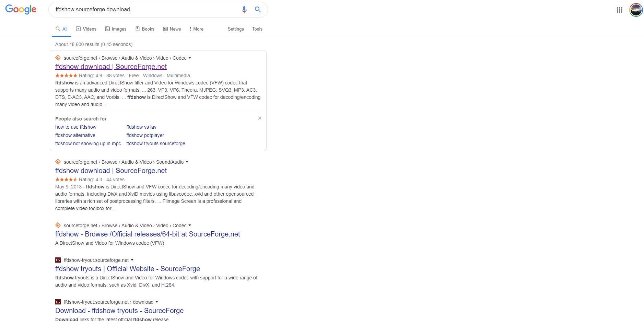Switch to the Images tab
The width and height of the screenshot is (644, 324).
(x=116, y=29)
